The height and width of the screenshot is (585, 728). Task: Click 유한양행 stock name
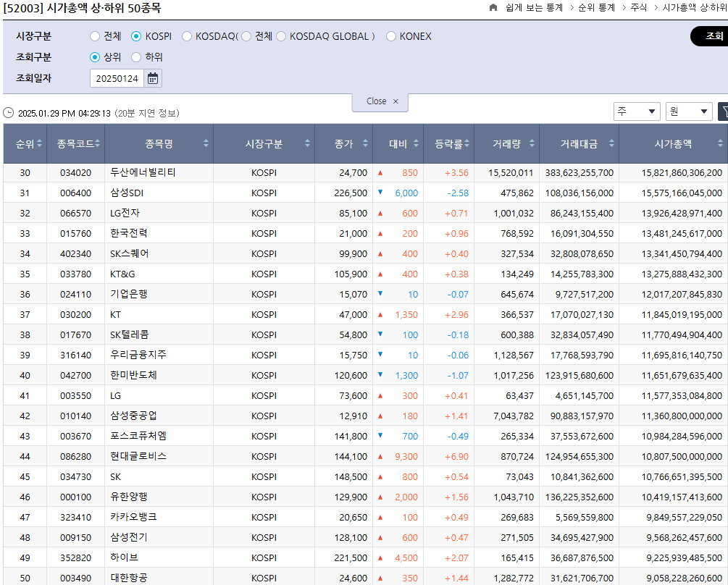(x=129, y=497)
